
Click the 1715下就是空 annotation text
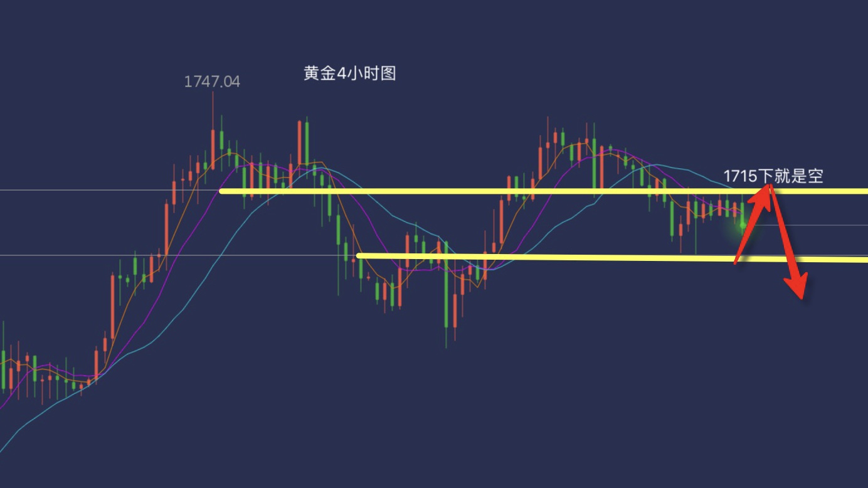click(x=773, y=176)
